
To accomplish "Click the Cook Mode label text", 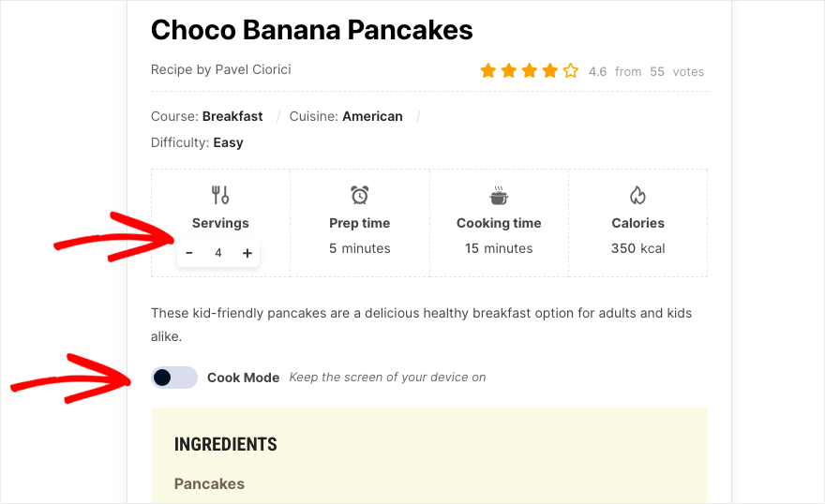I will pyautogui.click(x=243, y=378).
